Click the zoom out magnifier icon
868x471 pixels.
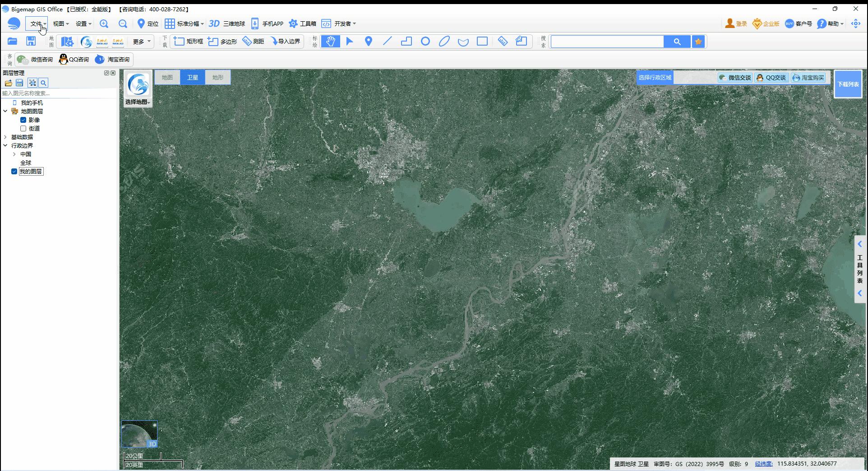point(123,24)
